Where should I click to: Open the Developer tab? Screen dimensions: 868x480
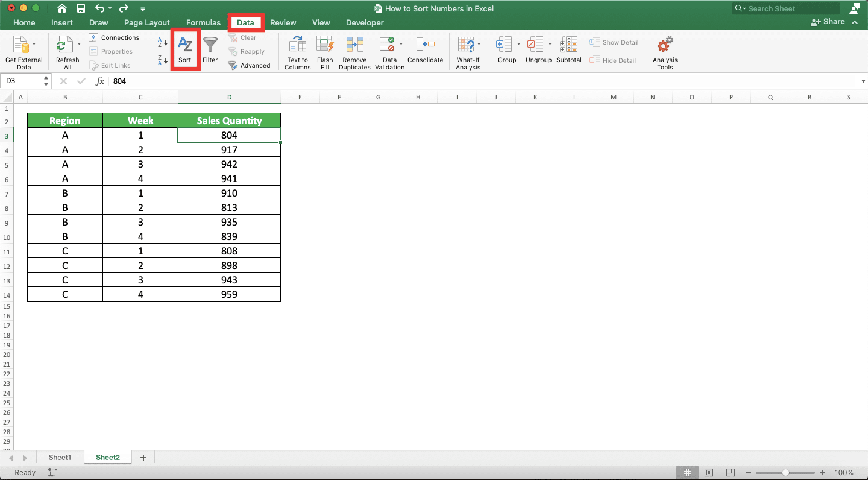365,22
